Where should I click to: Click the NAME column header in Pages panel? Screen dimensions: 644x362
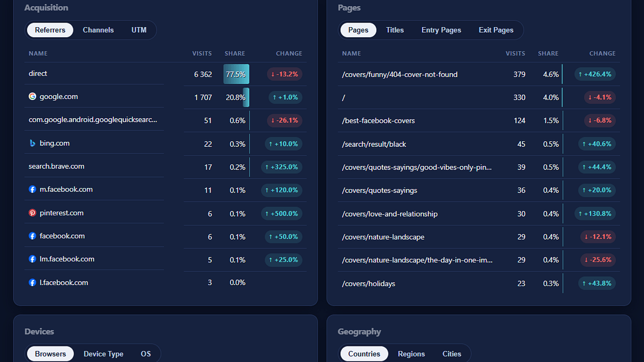point(352,53)
